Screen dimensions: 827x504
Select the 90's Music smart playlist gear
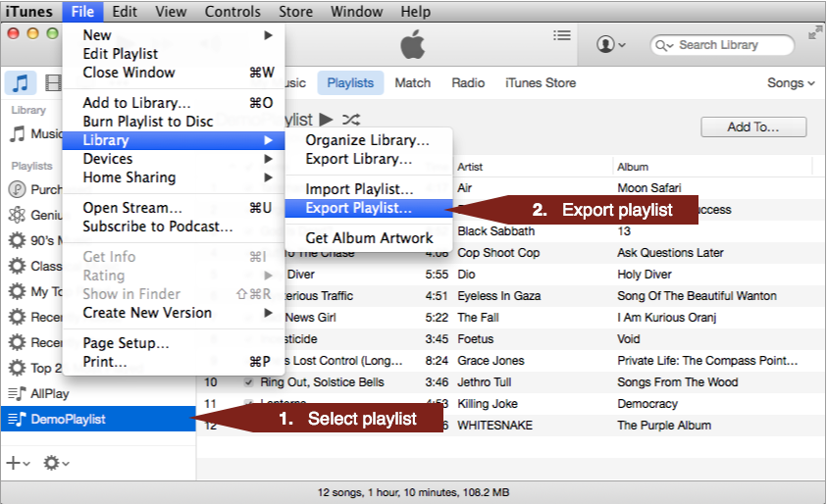[x=17, y=240]
